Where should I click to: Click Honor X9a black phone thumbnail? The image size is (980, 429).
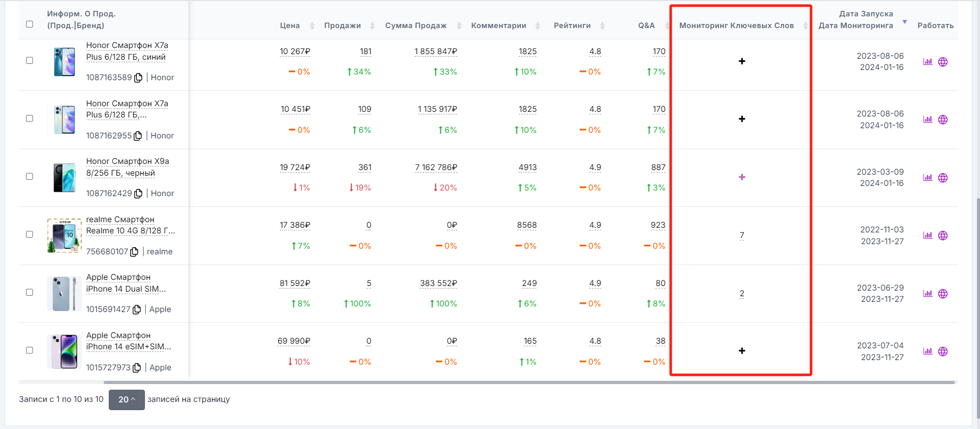point(64,178)
